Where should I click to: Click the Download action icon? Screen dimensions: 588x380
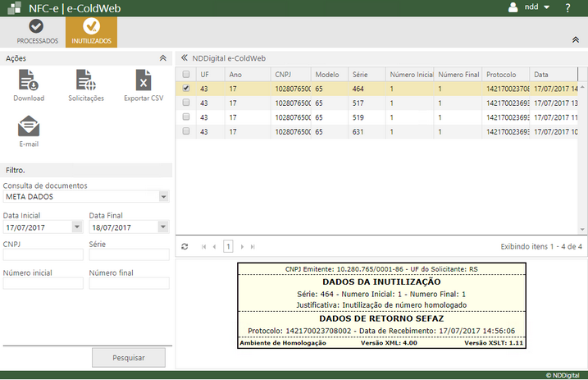click(29, 80)
